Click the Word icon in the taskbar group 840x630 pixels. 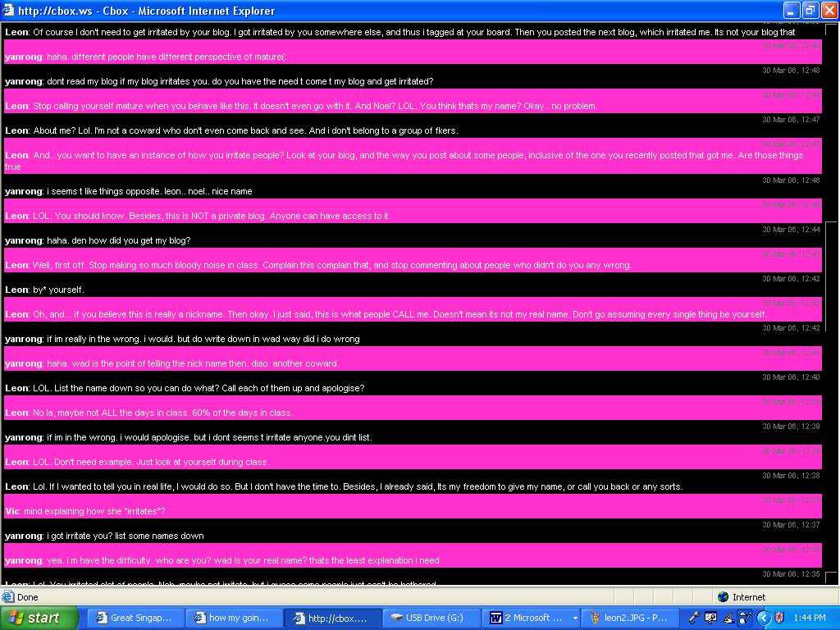pyautogui.click(x=495, y=618)
